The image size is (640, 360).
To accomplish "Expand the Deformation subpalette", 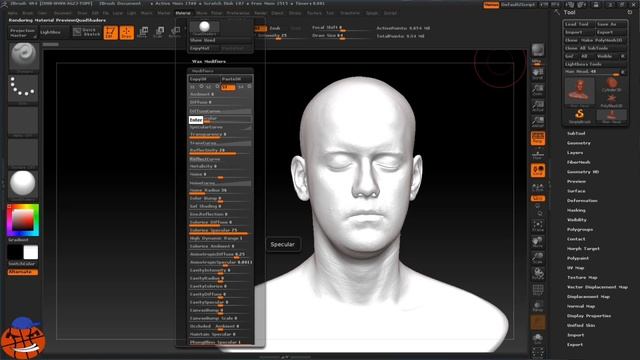I will pyautogui.click(x=582, y=201).
